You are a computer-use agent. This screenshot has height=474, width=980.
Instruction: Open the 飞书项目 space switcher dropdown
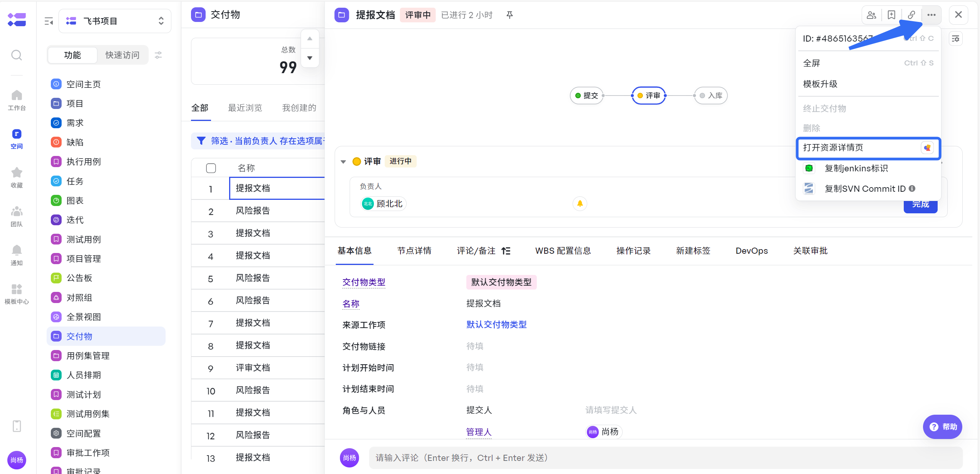(x=115, y=21)
